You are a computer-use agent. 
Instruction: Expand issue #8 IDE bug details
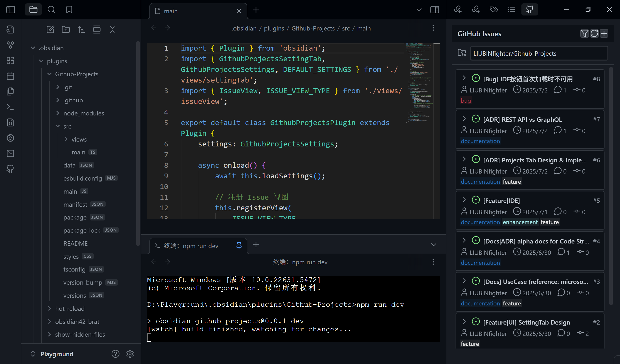(464, 78)
